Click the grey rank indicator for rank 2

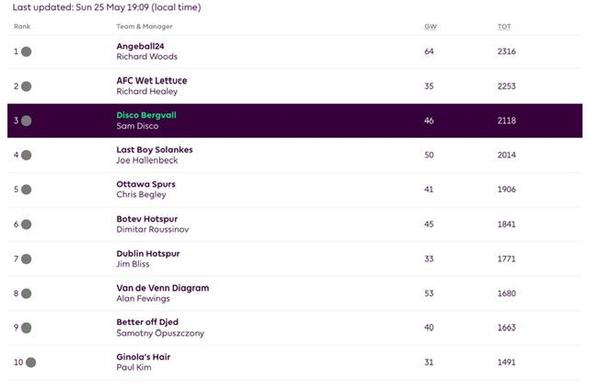[26, 86]
